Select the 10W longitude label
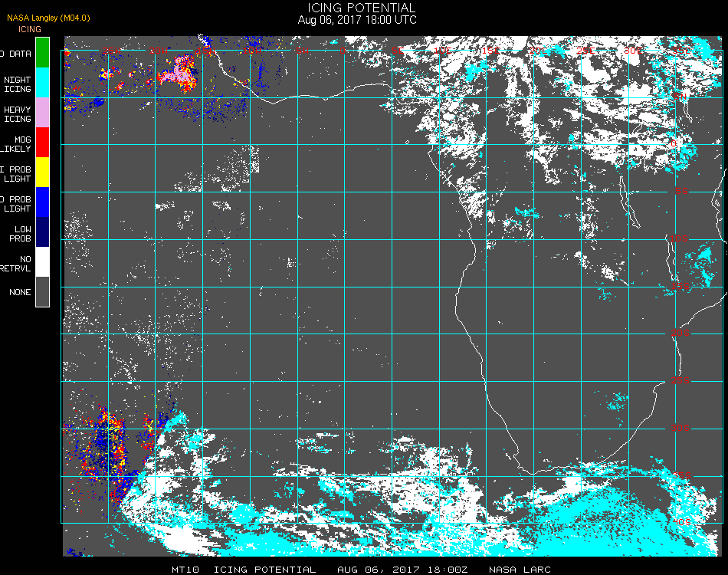Screen dimensions: 728x575 pyautogui.click(x=252, y=50)
